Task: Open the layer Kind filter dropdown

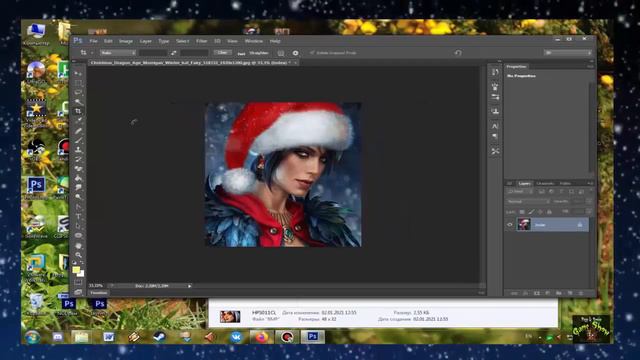Action: pos(519,191)
